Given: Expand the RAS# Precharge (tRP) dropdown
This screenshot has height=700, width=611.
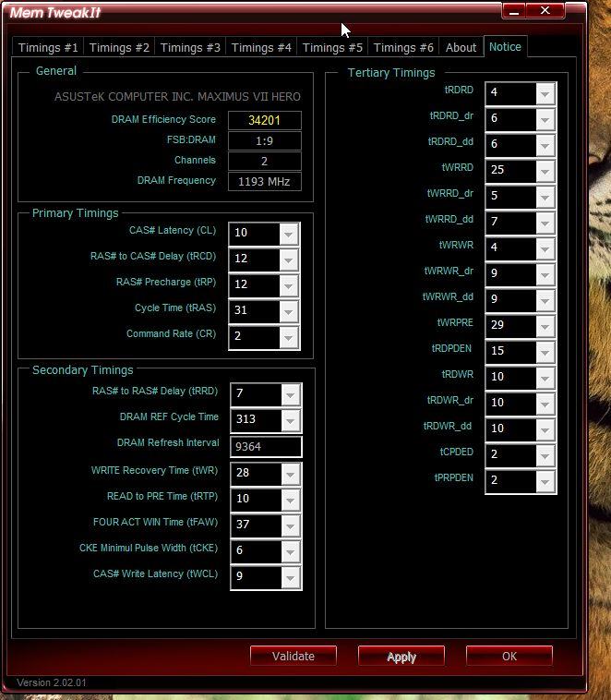Looking at the screenshot, I should click(x=288, y=285).
